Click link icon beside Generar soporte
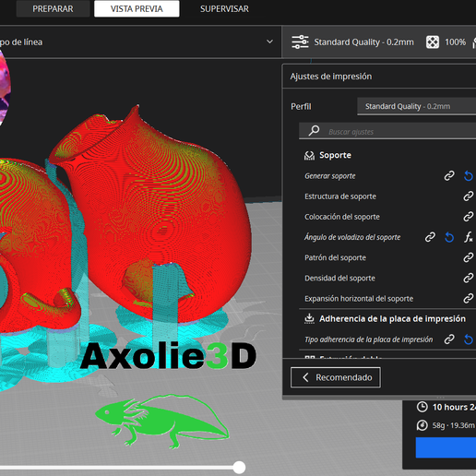Viewport: 476px width, 476px height. click(449, 176)
